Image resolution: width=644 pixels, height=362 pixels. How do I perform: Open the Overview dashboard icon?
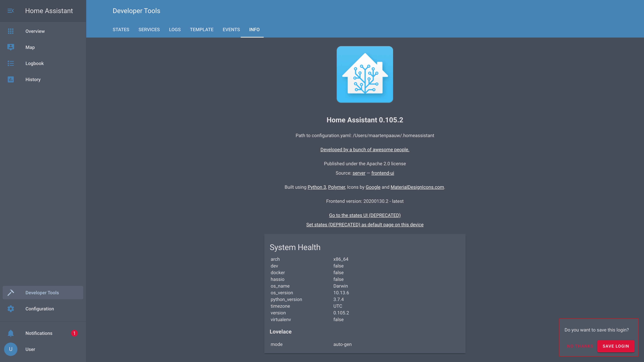(x=11, y=31)
